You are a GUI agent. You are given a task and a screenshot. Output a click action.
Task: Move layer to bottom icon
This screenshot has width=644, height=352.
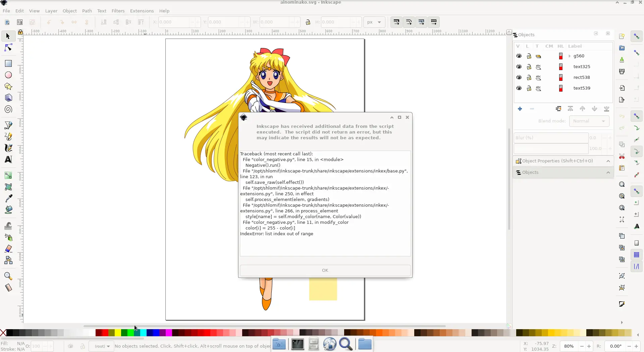(606, 109)
